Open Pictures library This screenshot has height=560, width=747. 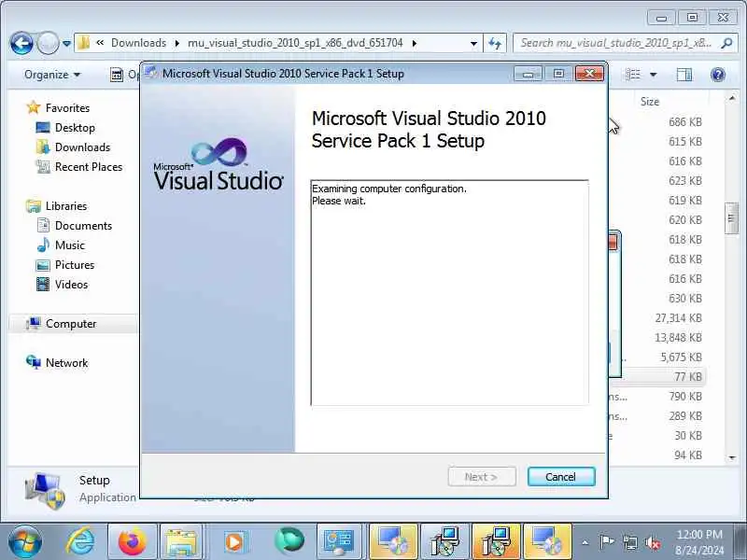[x=75, y=265]
